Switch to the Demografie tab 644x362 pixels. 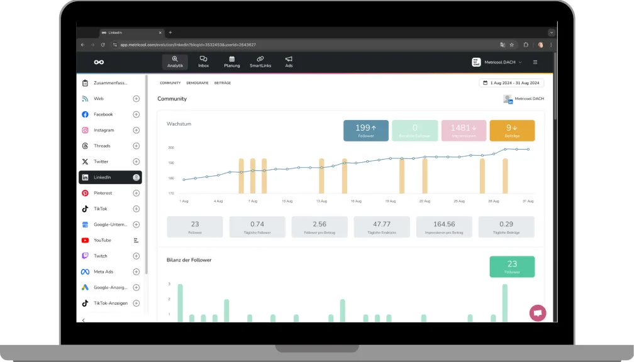(197, 83)
